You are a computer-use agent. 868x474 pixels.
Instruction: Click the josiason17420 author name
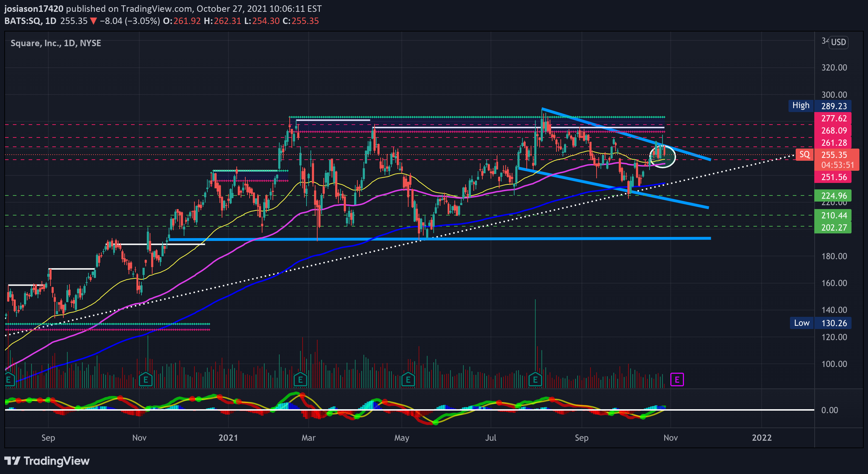click(34, 9)
